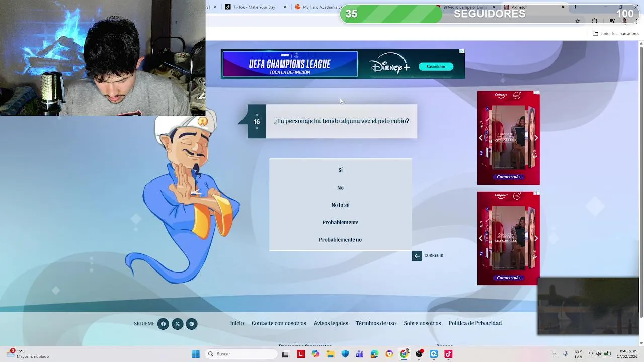
Task: Open the 'Todos los marcadores' folder
Action: (x=616, y=34)
